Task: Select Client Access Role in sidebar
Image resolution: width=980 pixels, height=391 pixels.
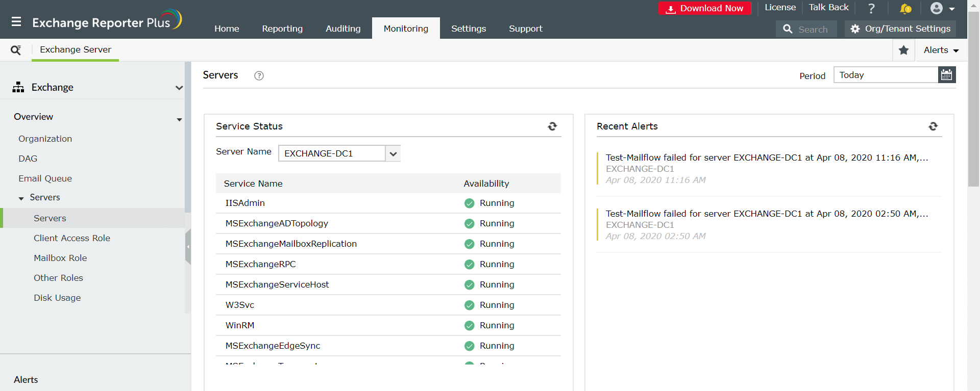Action: point(72,238)
